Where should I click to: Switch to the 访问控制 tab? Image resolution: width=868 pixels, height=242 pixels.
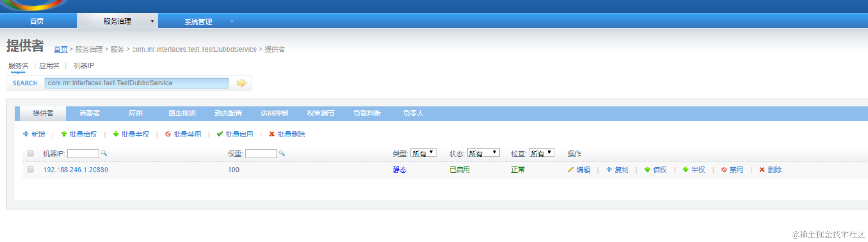(274, 113)
